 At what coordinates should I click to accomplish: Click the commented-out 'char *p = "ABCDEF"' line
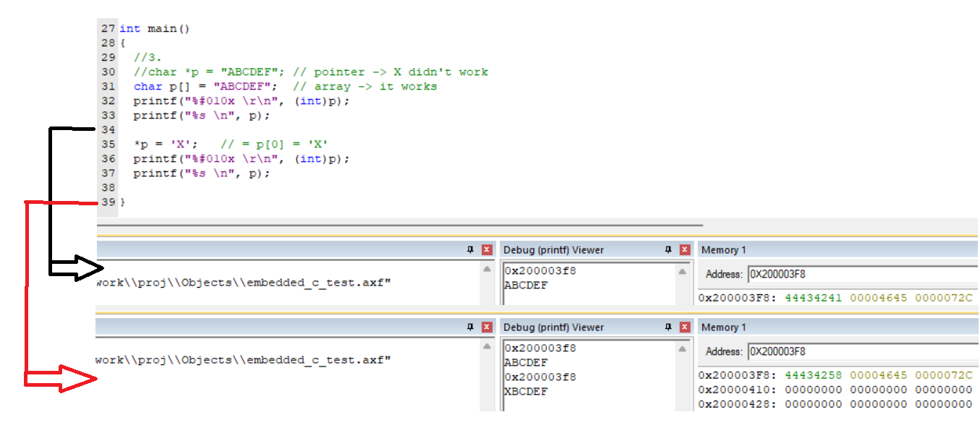tap(311, 72)
